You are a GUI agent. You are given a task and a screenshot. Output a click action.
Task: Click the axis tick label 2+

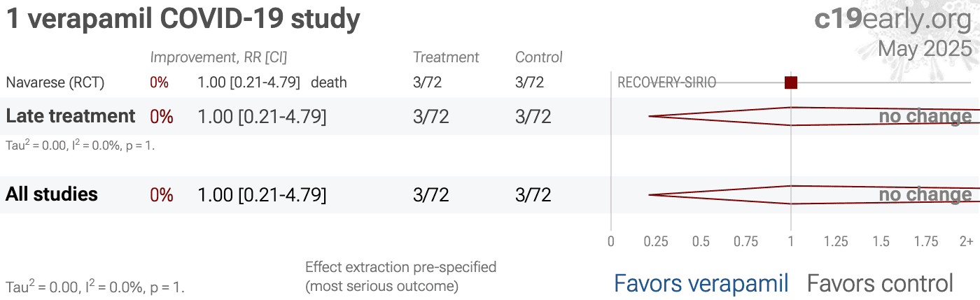pyautogui.click(x=966, y=242)
